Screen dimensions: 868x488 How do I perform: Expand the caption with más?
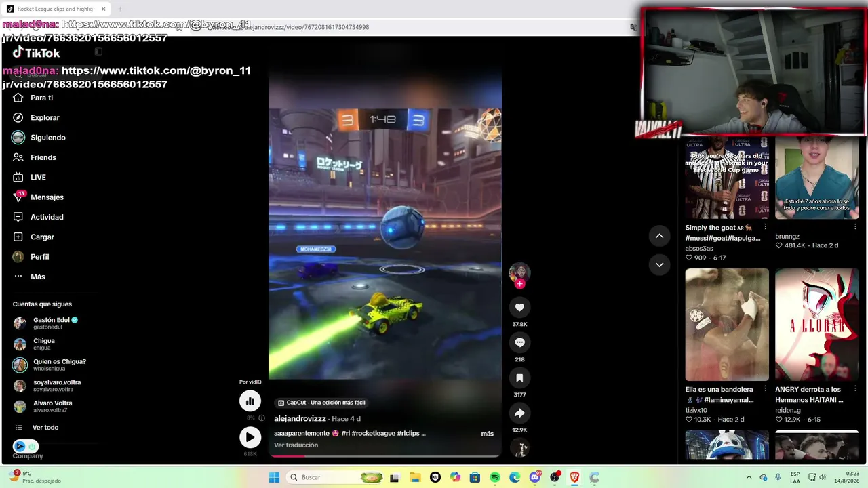(487, 434)
